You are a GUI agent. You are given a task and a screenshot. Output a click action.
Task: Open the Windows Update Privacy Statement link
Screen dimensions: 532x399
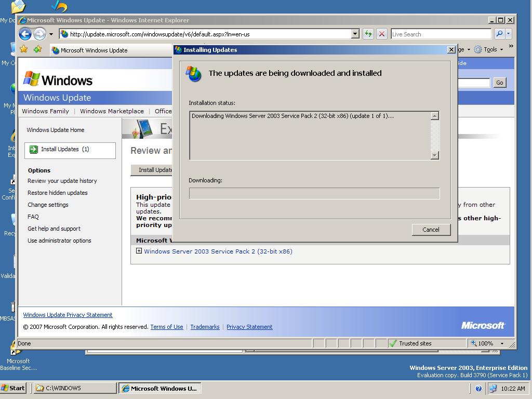(68, 315)
